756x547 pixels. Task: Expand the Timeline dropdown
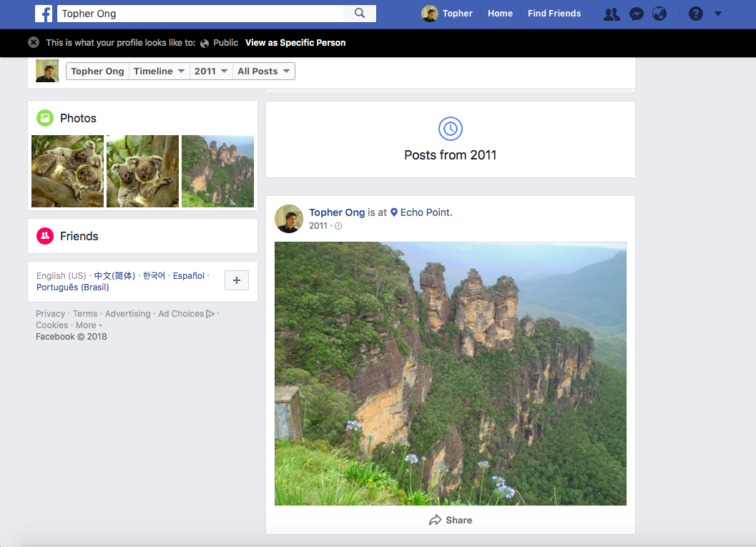(x=159, y=72)
